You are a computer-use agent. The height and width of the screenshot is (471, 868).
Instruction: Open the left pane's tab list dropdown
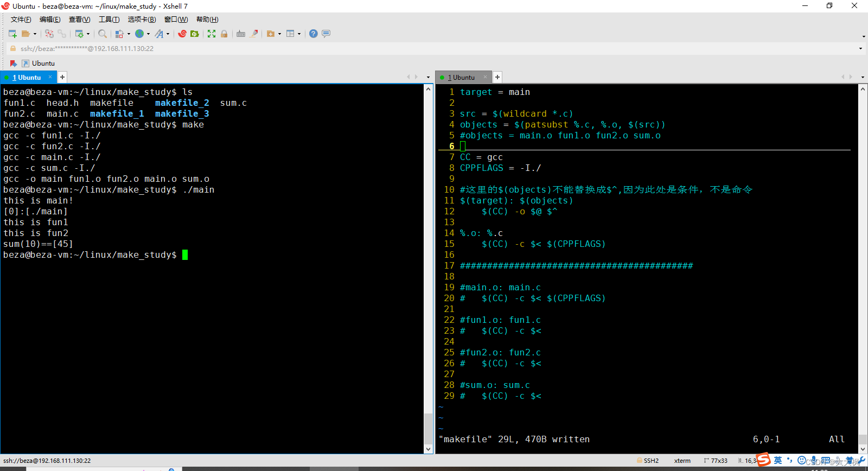[x=428, y=77]
